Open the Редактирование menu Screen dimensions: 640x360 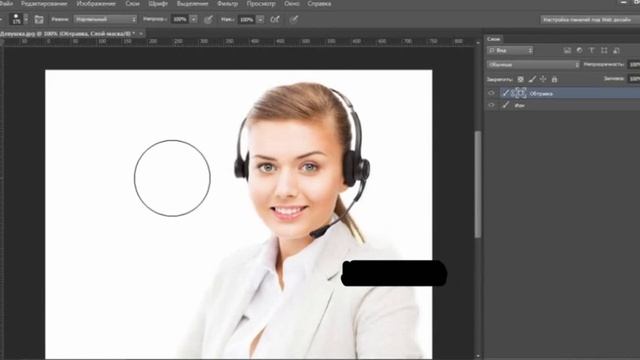(x=44, y=4)
